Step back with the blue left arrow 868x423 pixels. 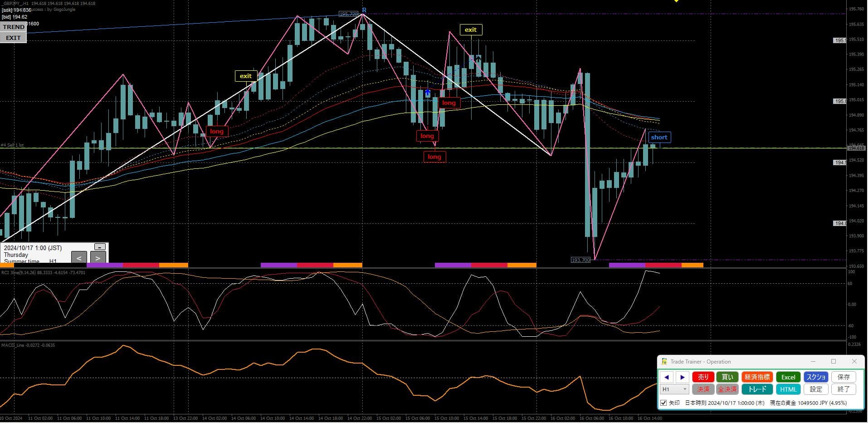click(x=666, y=377)
